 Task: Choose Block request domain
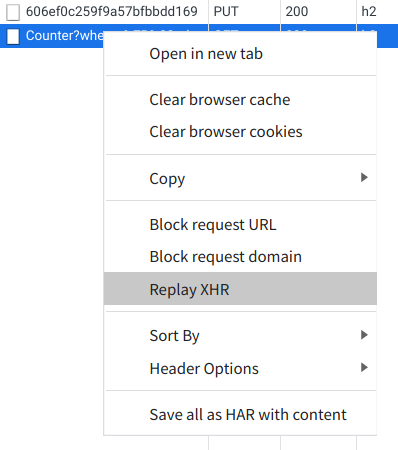click(240, 257)
